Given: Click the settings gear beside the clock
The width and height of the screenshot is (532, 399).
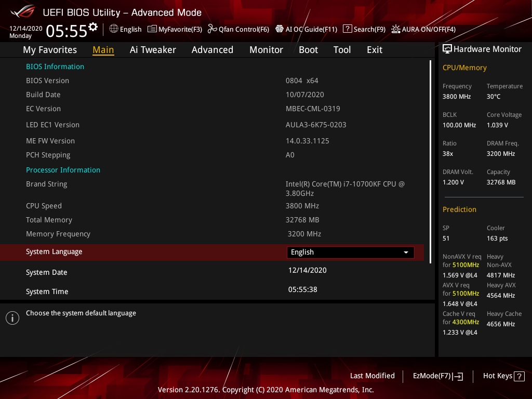Looking at the screenshot, I should point(93,27).
